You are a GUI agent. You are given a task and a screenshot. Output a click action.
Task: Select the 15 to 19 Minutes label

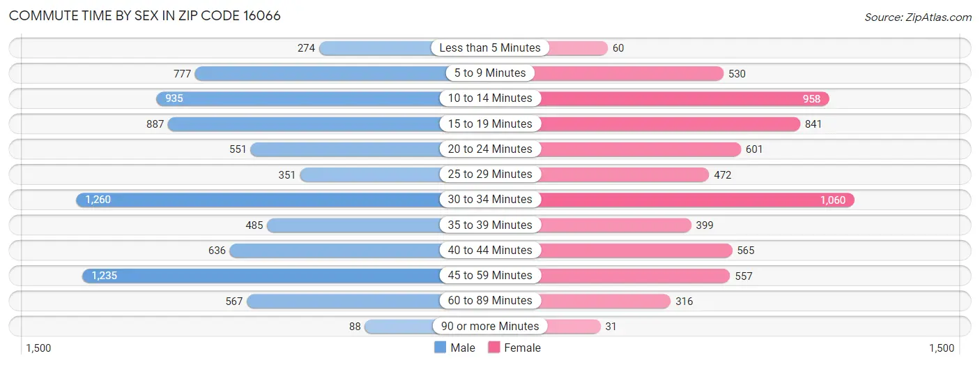pos(490,124)
